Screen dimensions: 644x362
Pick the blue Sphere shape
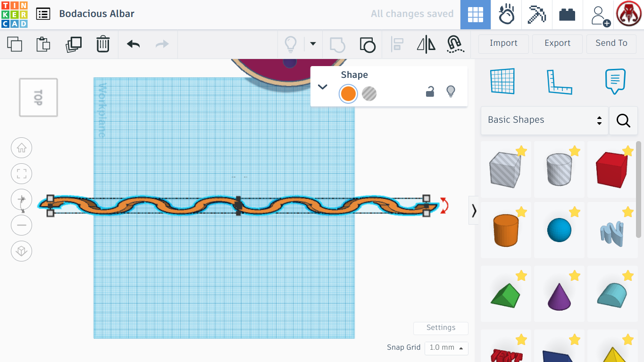tap(559, 230)
